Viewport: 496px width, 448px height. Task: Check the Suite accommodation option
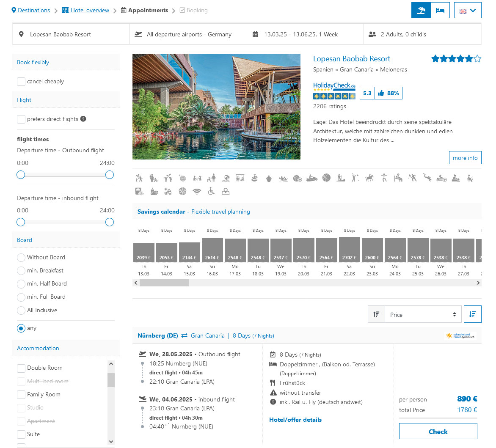click(21, 434)
